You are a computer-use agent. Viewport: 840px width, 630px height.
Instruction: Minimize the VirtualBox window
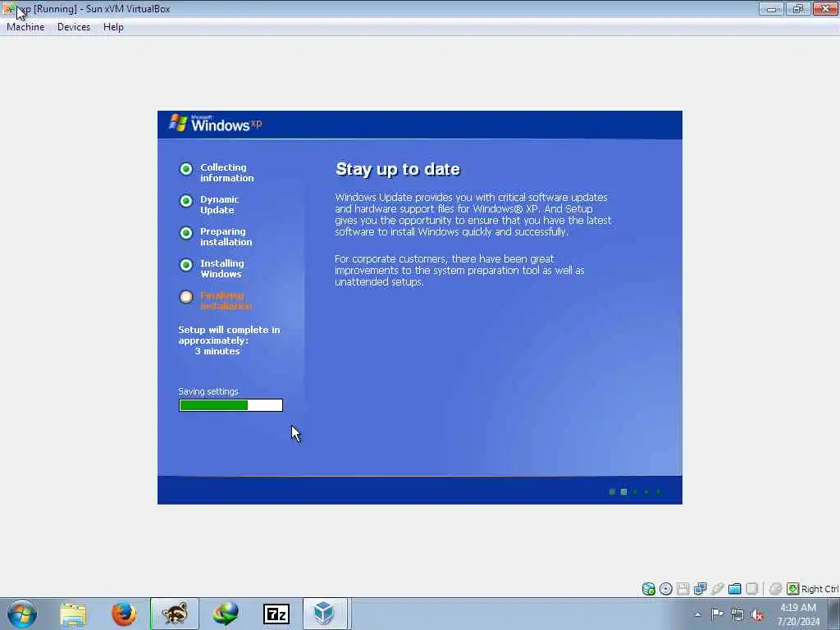pos(771,8)
